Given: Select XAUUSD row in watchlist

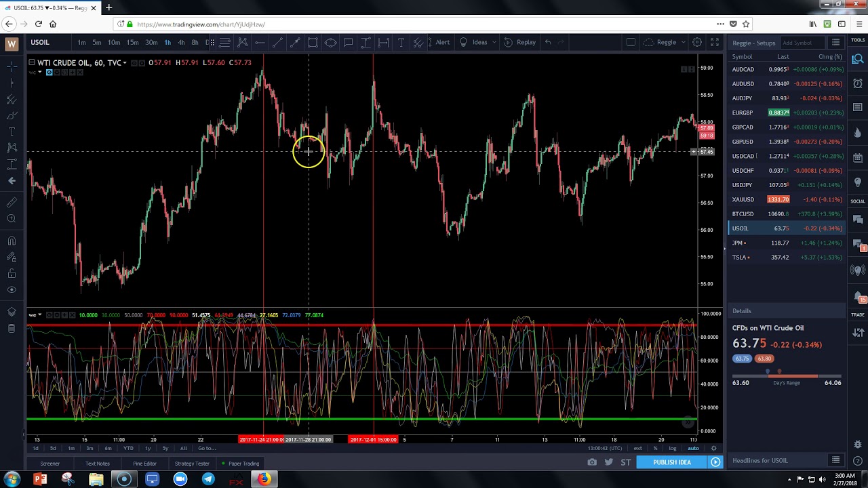Looking at the screenshot, I should [x=787, y=199].
